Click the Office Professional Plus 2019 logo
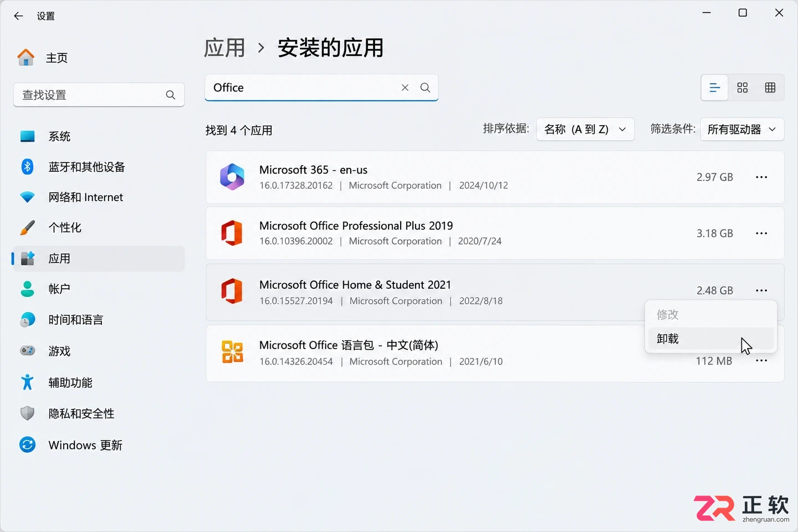 click(x=232, y=233)
